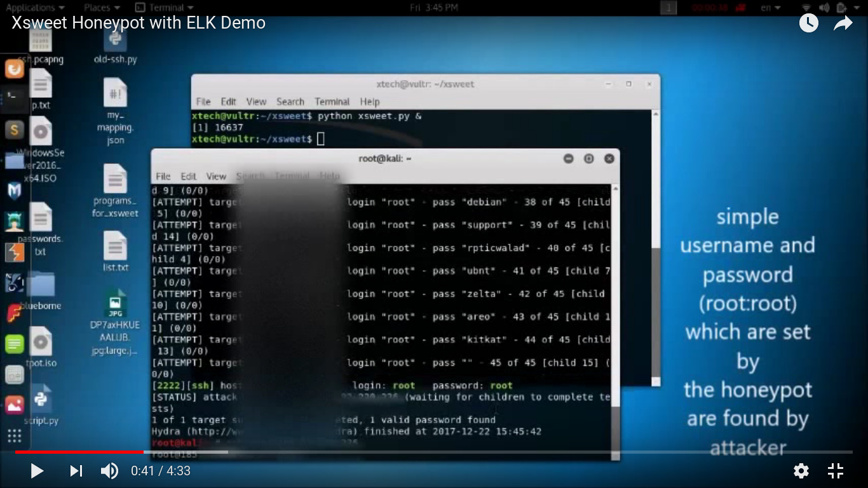The width and height of the screenshot is (868, 488).
Task: Click the top bar volume icon
Action: tap(824, 8)
